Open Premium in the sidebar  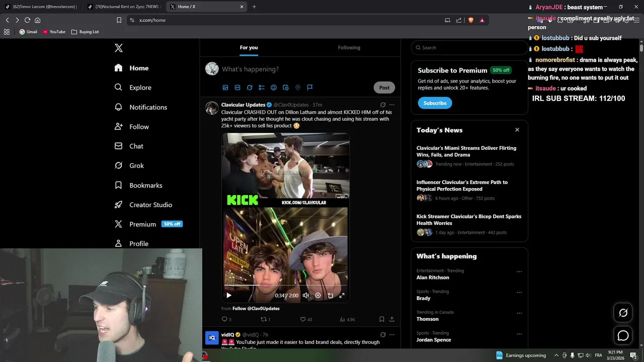pos(148,224)
